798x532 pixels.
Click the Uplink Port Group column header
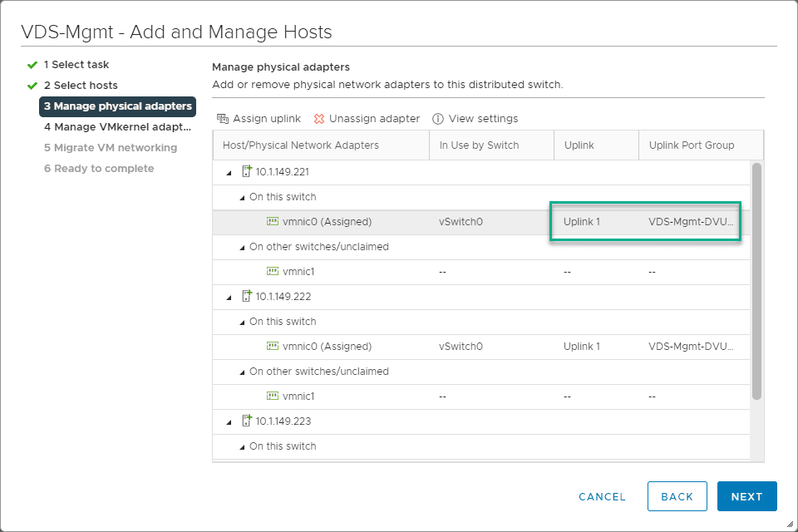[x=691, y=145]
